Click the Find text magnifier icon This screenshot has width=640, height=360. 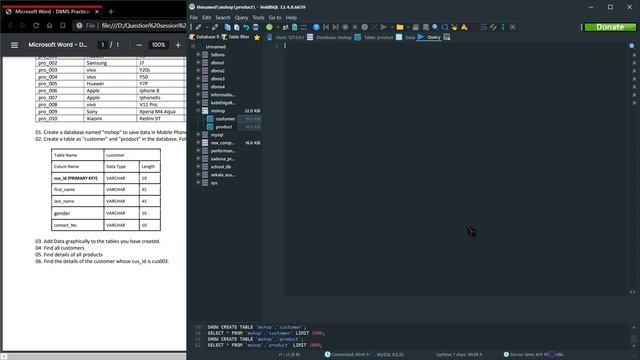point(435,27)
